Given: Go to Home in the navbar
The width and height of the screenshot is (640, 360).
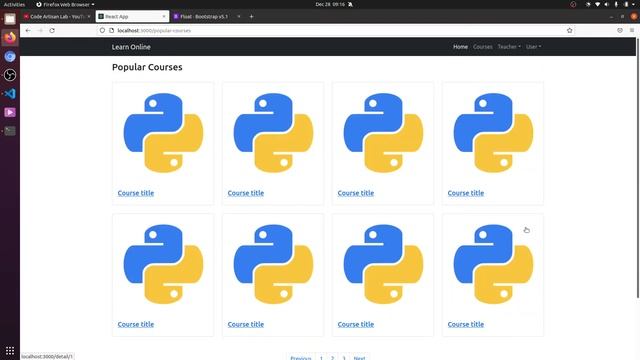Looking at the screenshot, I should [x=460, y=47].
